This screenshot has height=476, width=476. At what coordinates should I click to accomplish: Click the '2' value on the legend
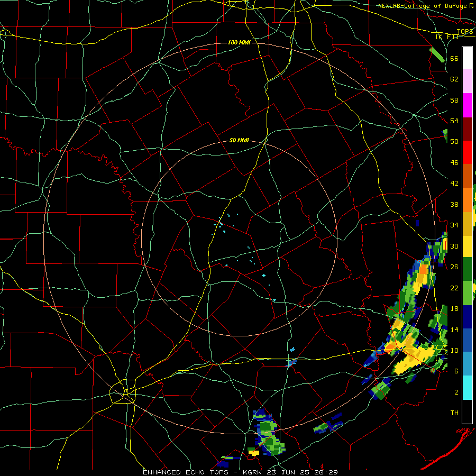(456, 392)
